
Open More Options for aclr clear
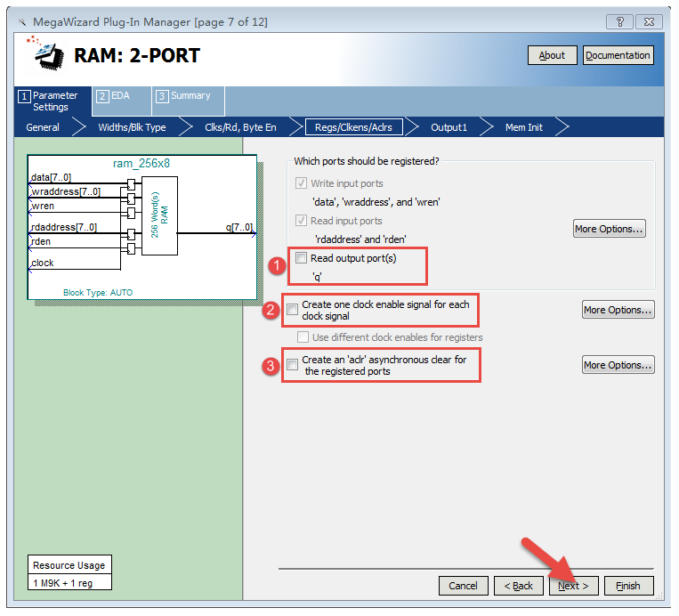click(618, 365)
